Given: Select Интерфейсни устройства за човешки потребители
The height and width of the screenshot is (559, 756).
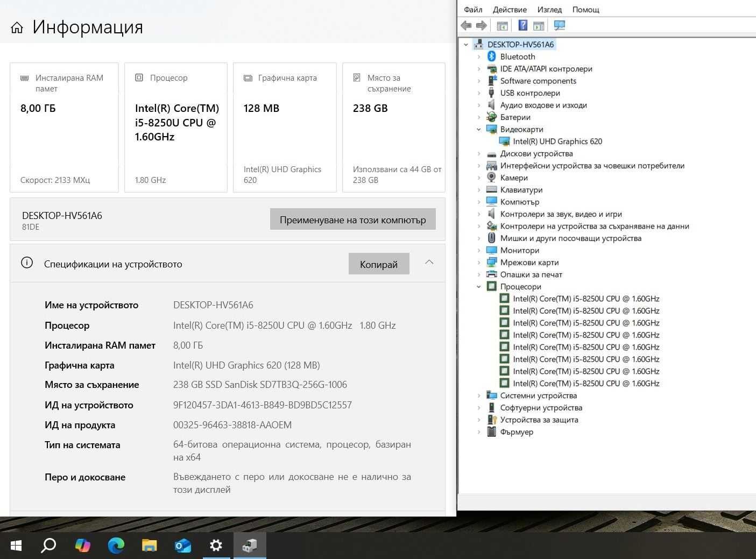Looking at the screenshot, I should pyautogui.click(x=592, y=166).
